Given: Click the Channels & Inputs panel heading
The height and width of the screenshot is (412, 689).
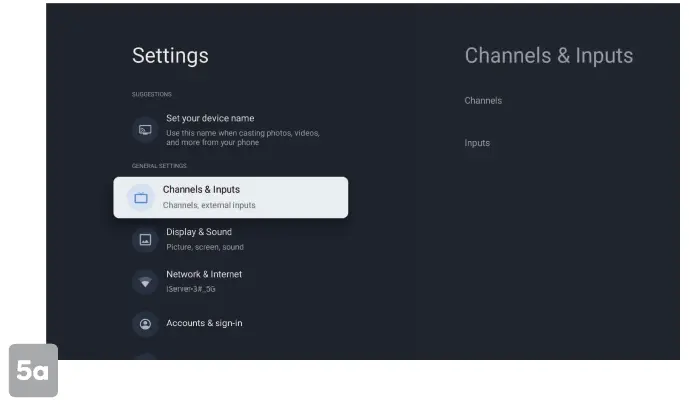Looking at the screenshot, I should [x=548, y=55].
